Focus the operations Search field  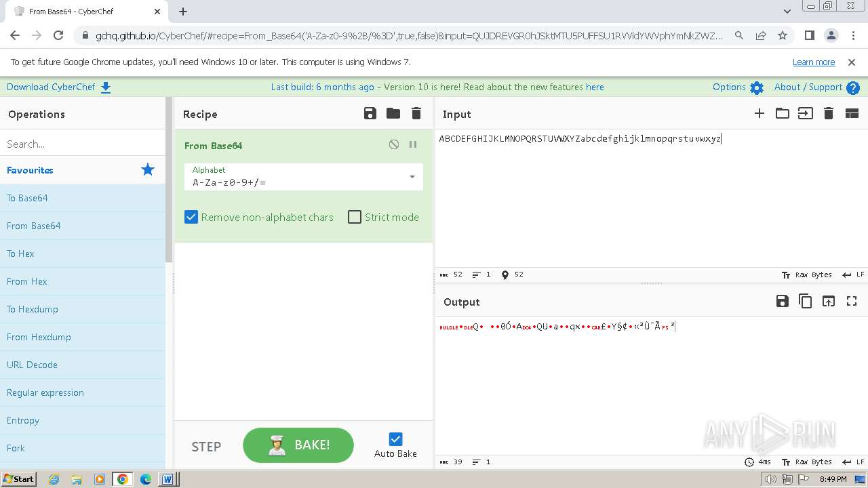click(x=83, y=144)
